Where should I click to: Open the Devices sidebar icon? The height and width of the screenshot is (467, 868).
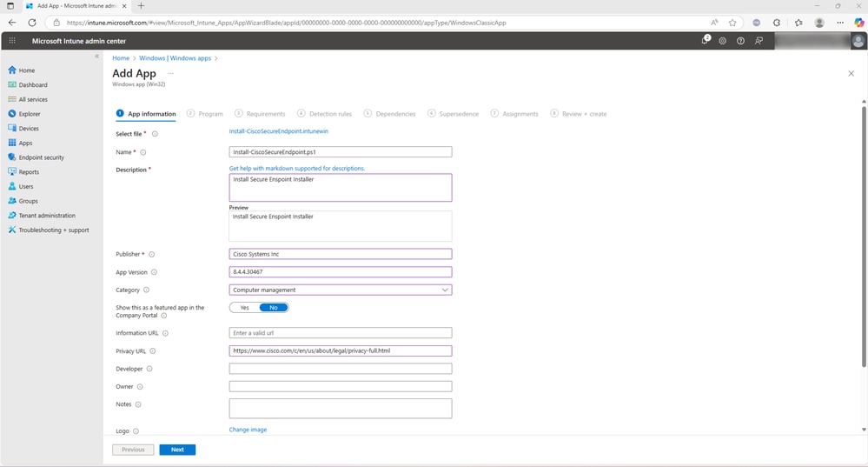(x=11, y=128)
